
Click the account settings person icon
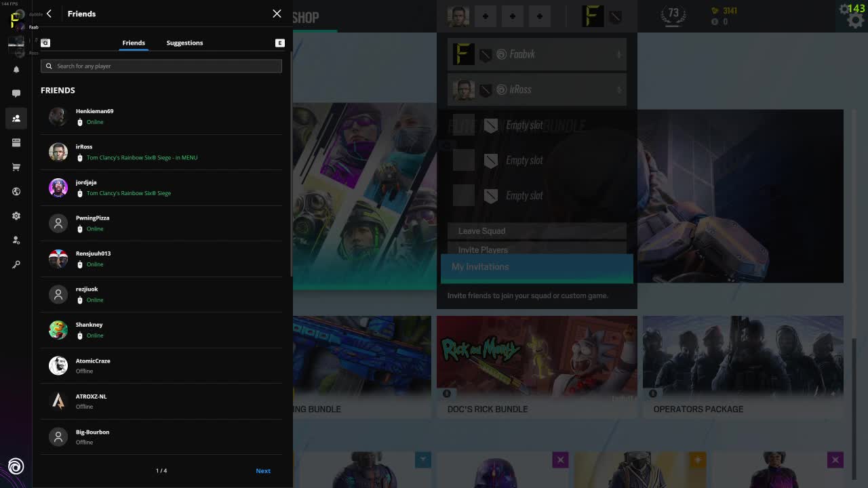[x=16, y=240]
